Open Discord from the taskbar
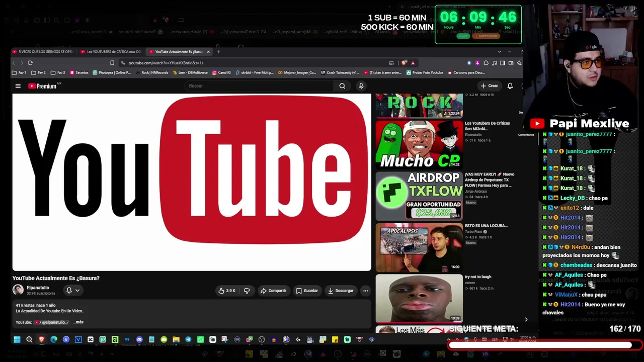Screen dimensions: 644x362 139,340
